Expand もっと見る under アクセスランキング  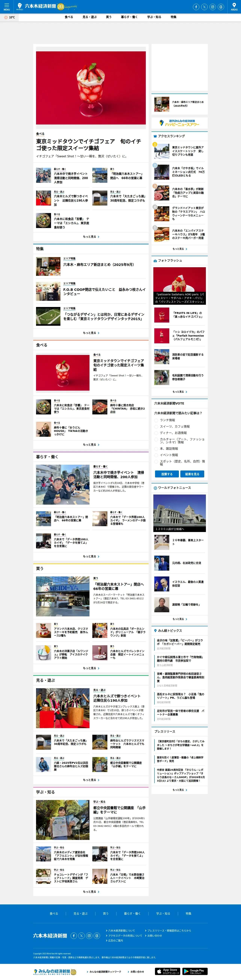180,249
